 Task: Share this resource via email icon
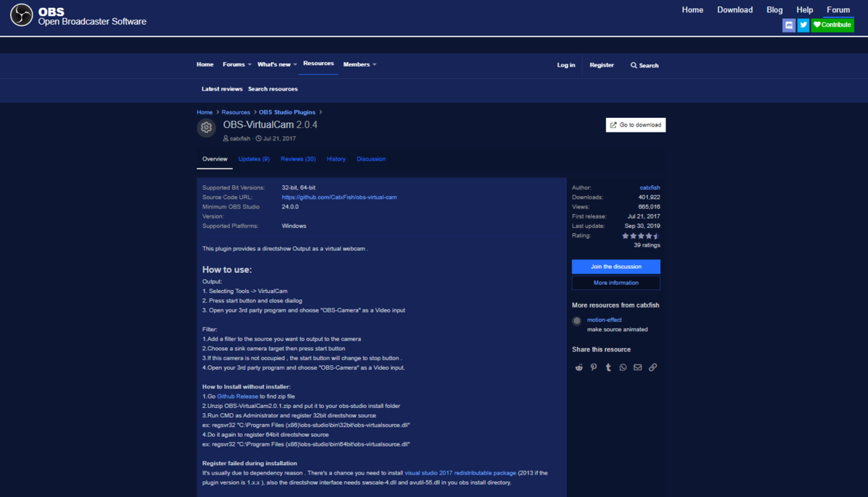[x=637, y=368]
